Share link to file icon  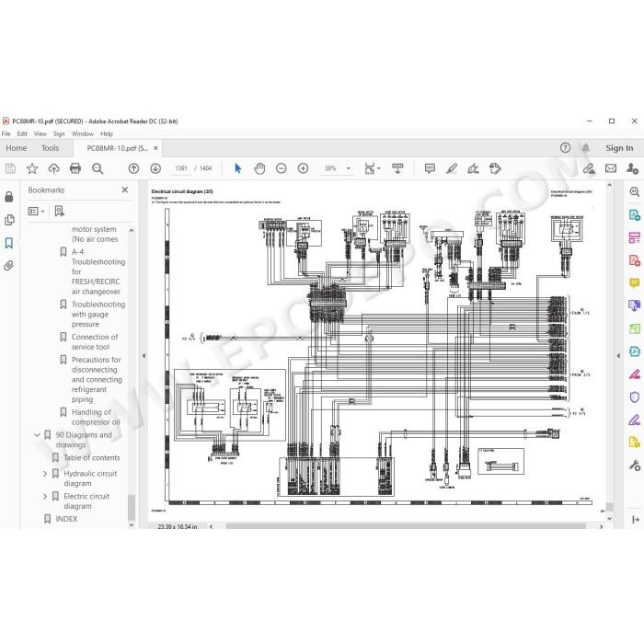tap(589, 168)
